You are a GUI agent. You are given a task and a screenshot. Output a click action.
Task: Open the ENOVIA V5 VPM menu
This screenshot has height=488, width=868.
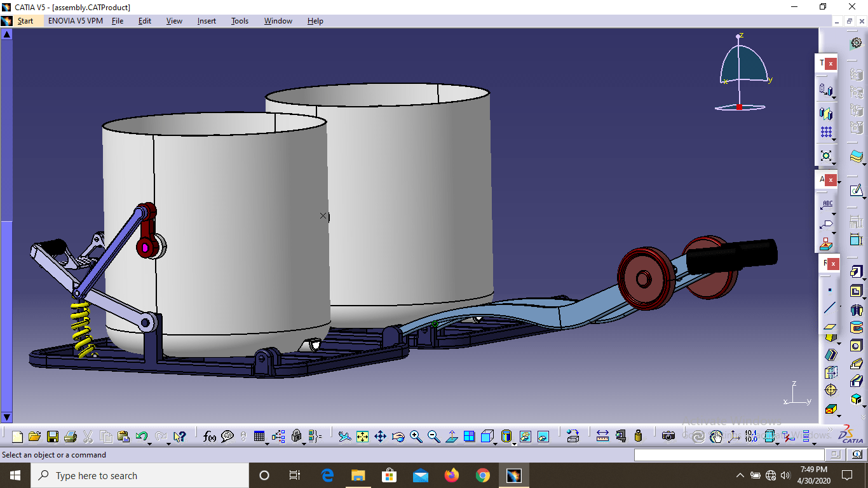[x=75, y=21]
